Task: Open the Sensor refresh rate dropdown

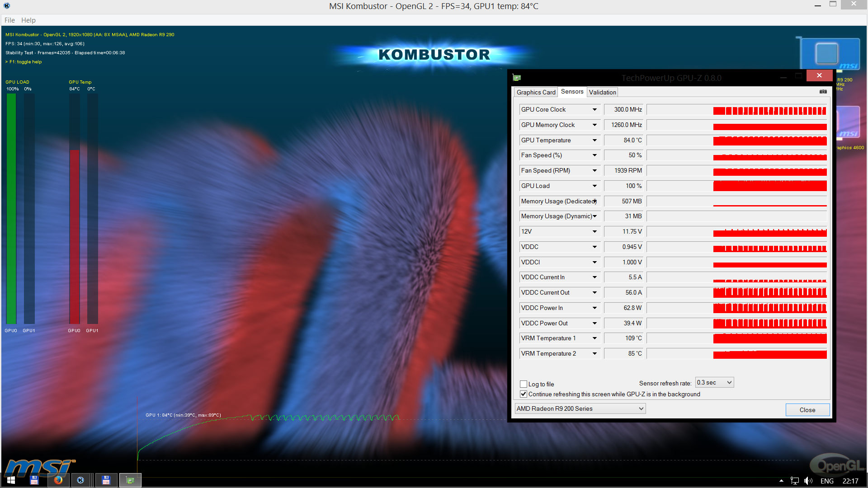Action: [x=714, y=383]
